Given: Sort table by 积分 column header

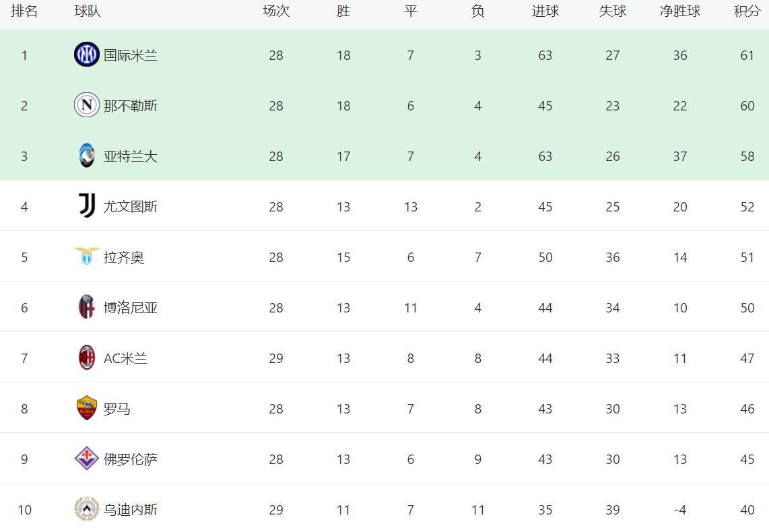Looking at the screenshot, I should (x=747, y=11).
